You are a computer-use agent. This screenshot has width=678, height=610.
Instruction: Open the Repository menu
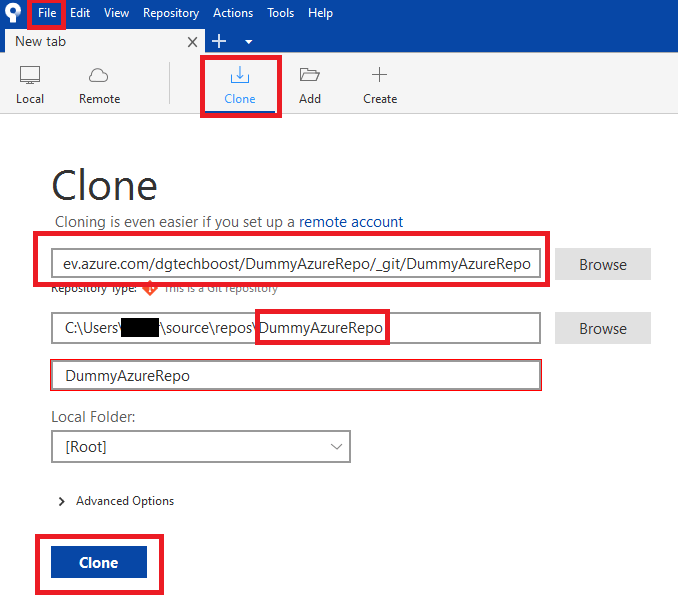pyautogui.click(x=171, y=13)
